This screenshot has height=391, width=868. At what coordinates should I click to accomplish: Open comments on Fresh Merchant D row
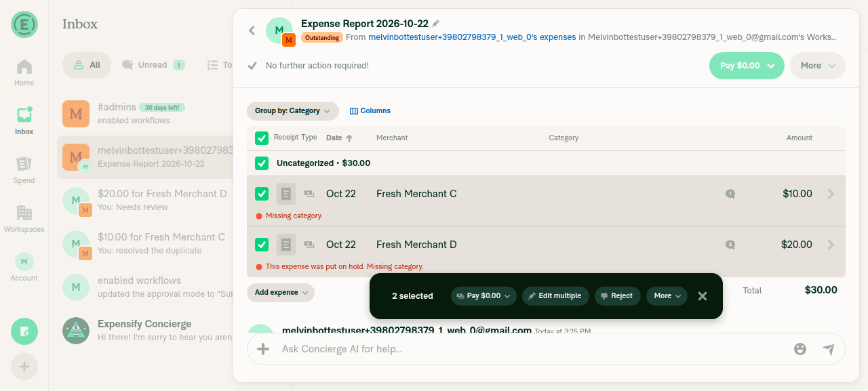point(730,245)
